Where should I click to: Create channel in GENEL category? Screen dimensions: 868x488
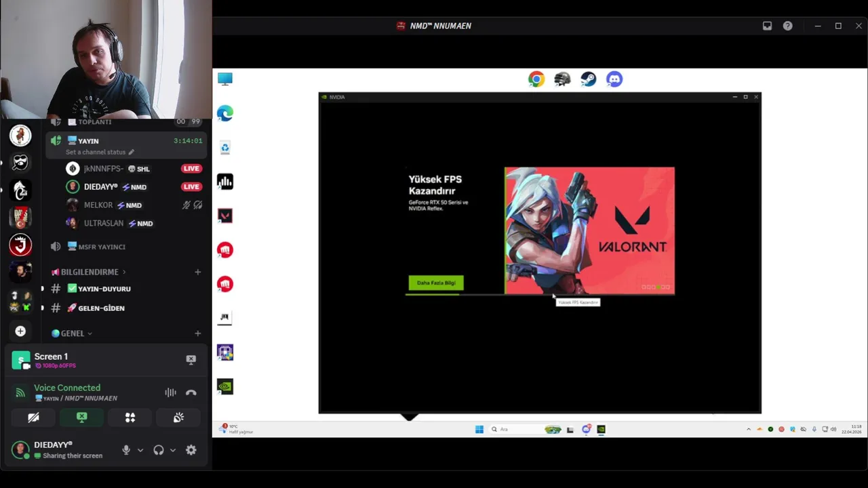click(x=197, y=333)
